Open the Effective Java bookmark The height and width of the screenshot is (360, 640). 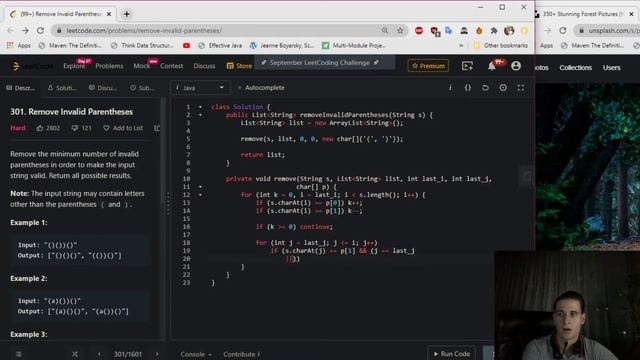coord(220,45)
